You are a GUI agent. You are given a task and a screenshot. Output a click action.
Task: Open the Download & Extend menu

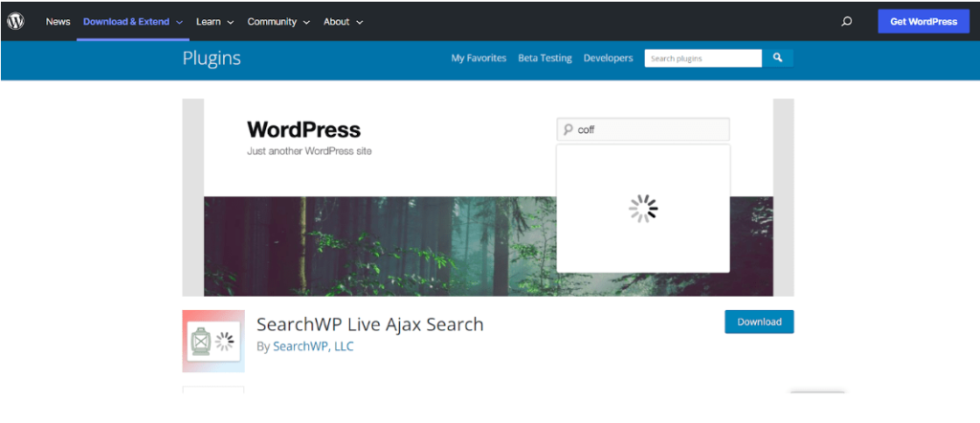coord(126,21)
